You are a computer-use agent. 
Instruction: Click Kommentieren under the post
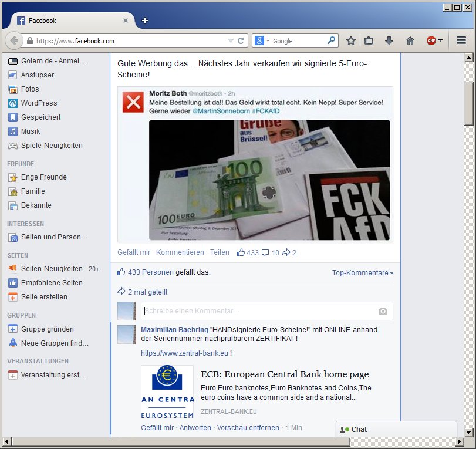[x=180, y=252]
